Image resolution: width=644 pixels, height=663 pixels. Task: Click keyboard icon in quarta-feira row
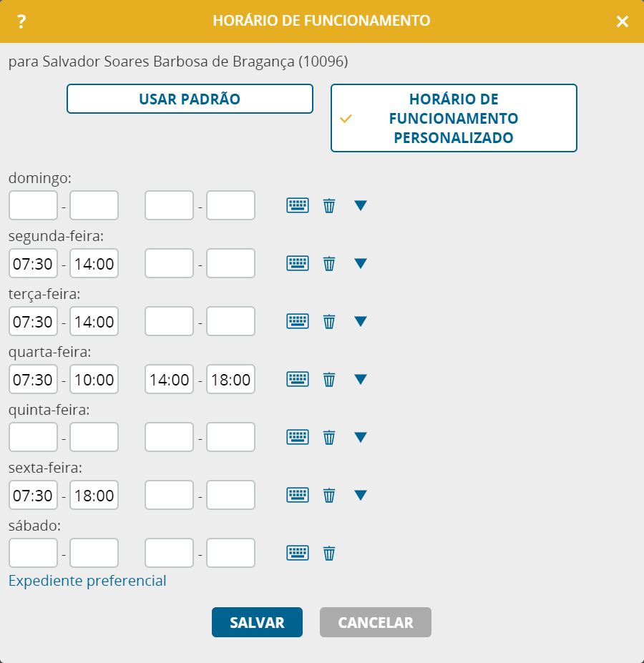click(x=298, y=379)
